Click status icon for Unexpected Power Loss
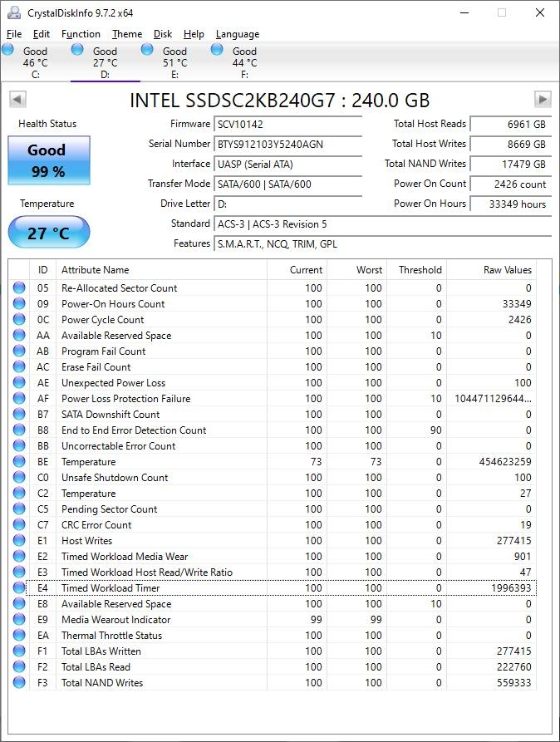 (x=19, y=382)
